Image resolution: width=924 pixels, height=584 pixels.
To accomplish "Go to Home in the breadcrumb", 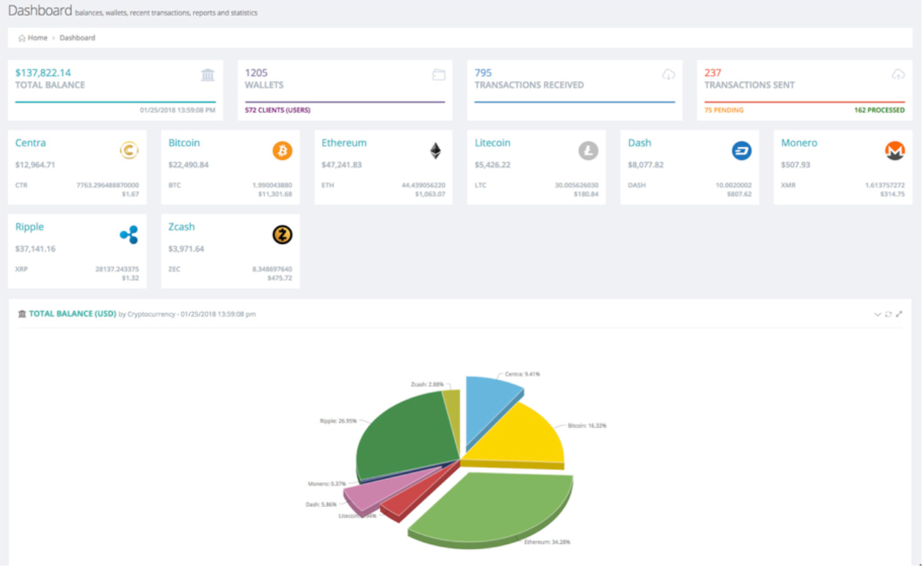I will (x=37, y=38).
